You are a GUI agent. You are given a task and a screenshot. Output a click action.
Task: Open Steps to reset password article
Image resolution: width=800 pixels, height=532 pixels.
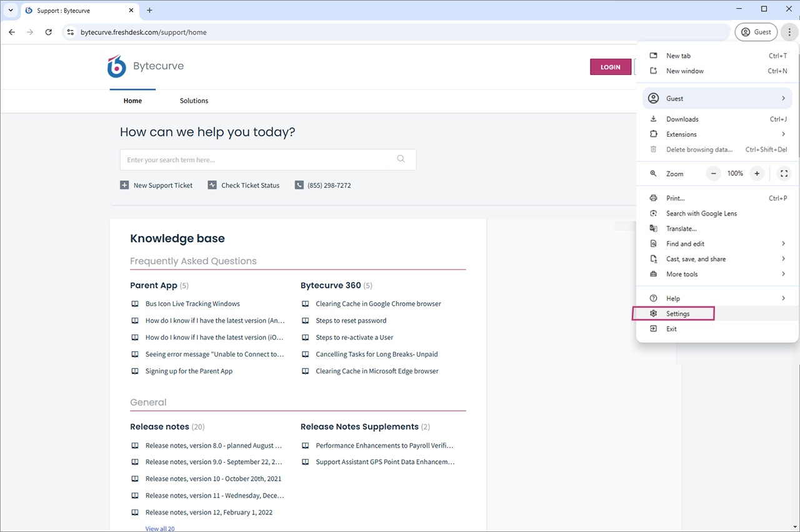pyautogui.click(x=351, y=320)
